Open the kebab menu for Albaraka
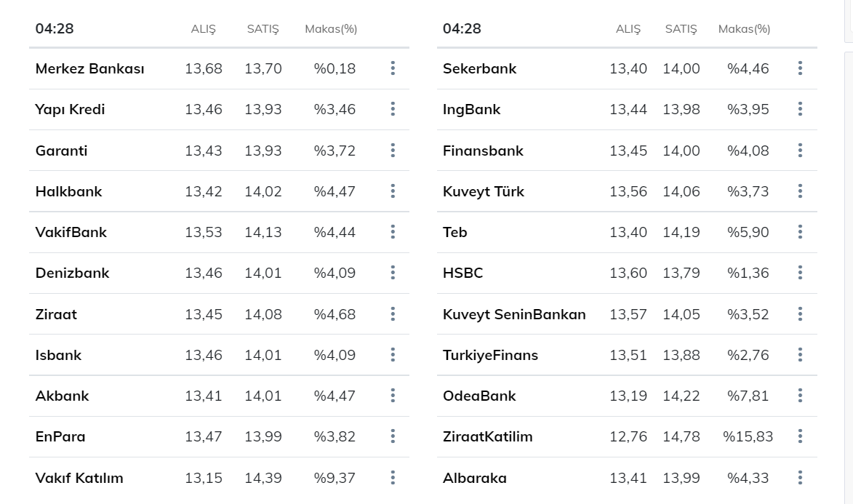853x504 pixels. coord(800,478)
